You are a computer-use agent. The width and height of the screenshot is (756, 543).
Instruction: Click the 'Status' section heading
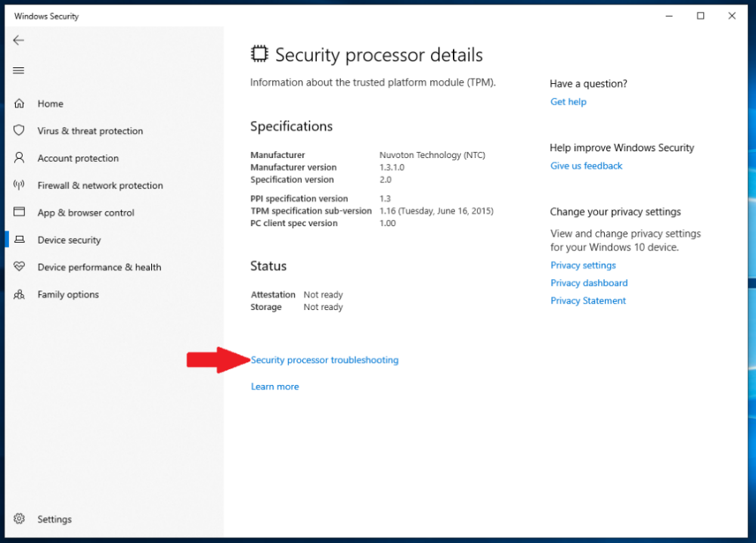tap(268, 266)
